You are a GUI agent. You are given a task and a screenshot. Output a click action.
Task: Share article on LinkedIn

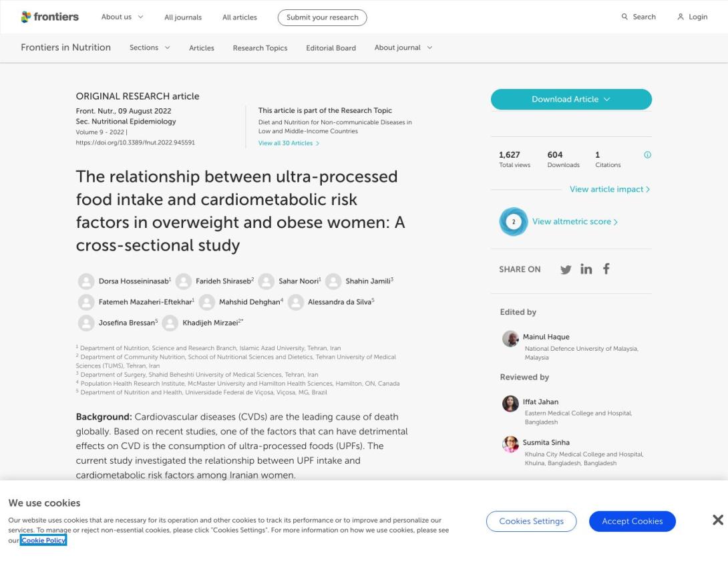pyautogui.click(x=586, y=269)
